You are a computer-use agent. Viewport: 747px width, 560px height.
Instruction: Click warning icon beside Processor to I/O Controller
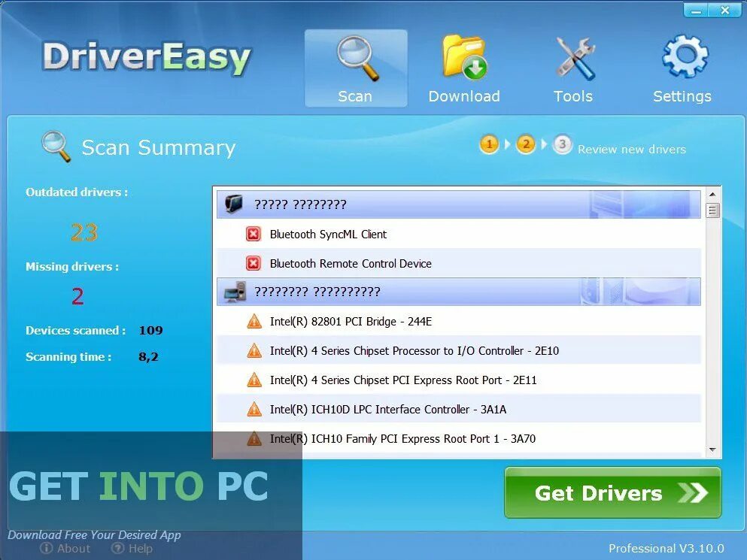[254, 351]
